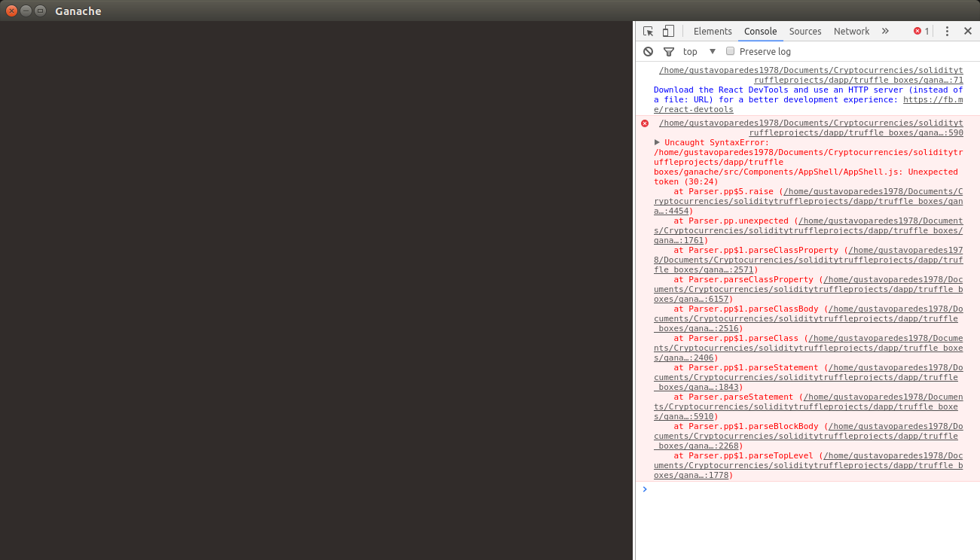This screenshot has width=980, height=560.
Task: Open the frame selector arrow beside top
Action: pos(713,51)
